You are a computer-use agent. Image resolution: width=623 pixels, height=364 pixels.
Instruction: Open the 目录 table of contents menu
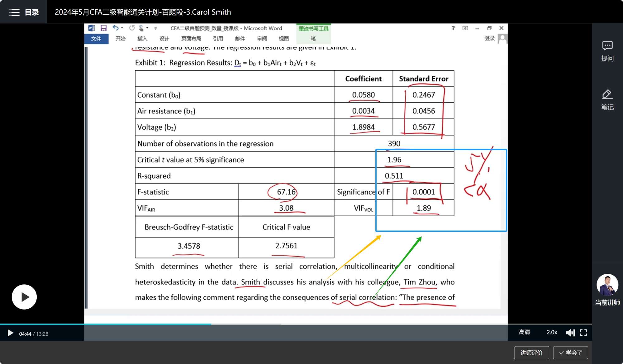tap(24, 12)
